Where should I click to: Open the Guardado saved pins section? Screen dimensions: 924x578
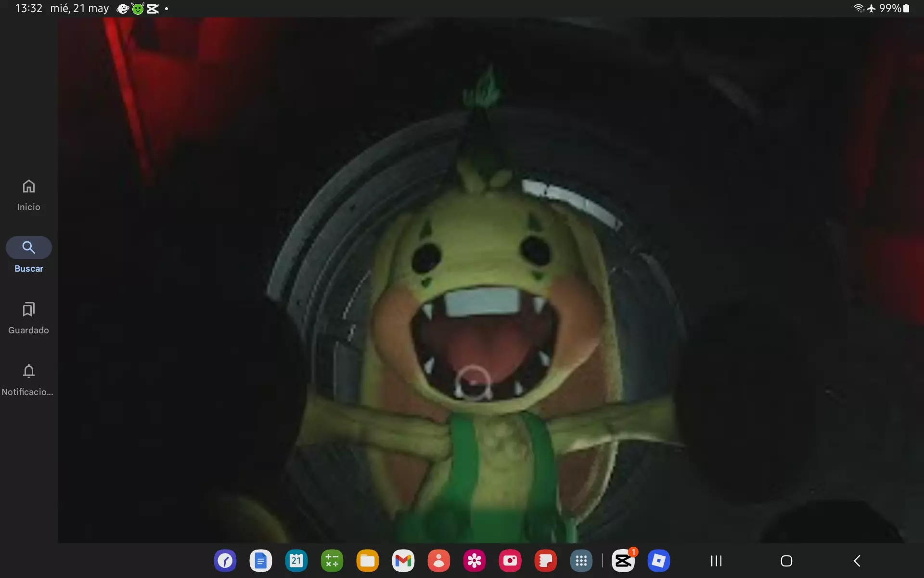coord(28,318)
